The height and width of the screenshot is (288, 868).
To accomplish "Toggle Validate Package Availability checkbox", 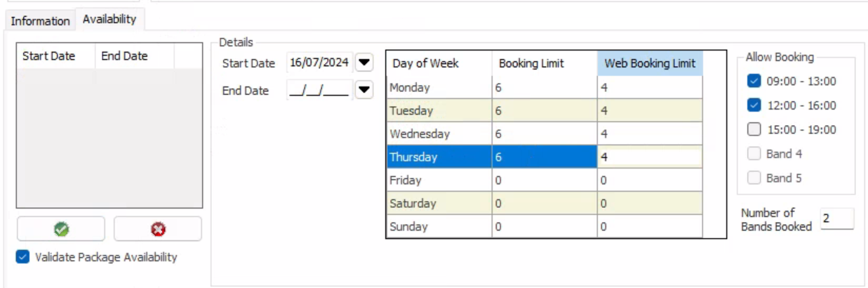I will [x=22, y=257].
